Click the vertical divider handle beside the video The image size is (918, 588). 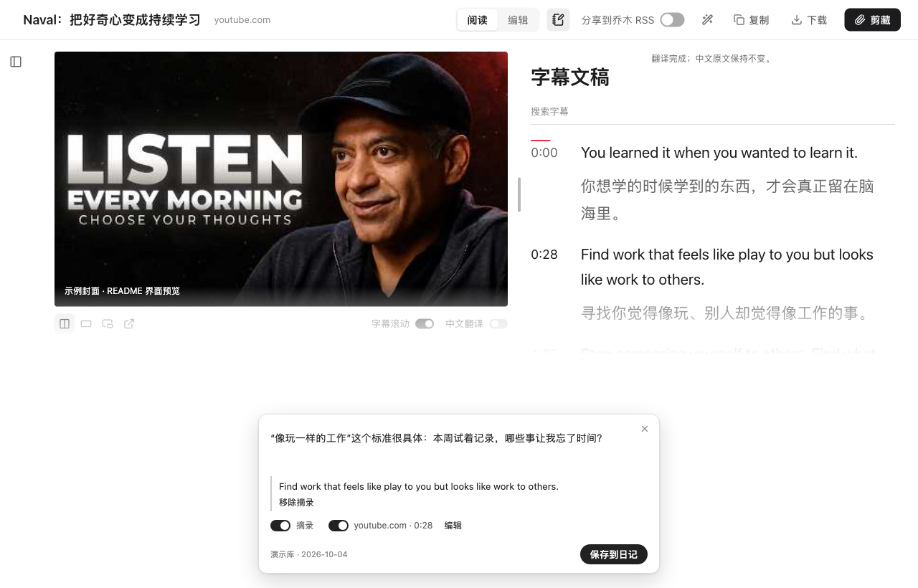click(x=519, y=194)
